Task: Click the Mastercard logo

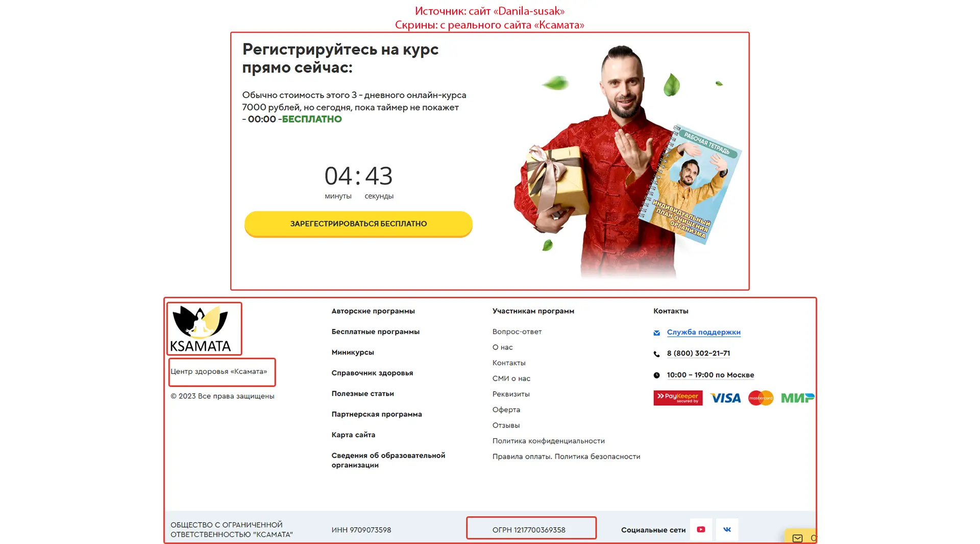Action: click(761, 398)
